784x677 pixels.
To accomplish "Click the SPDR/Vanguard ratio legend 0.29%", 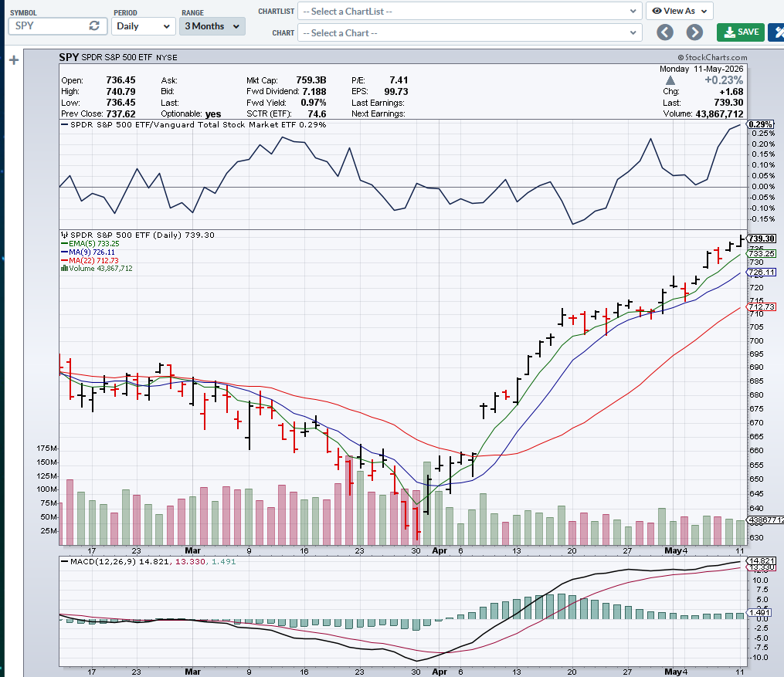I will [x=193, y=125].
